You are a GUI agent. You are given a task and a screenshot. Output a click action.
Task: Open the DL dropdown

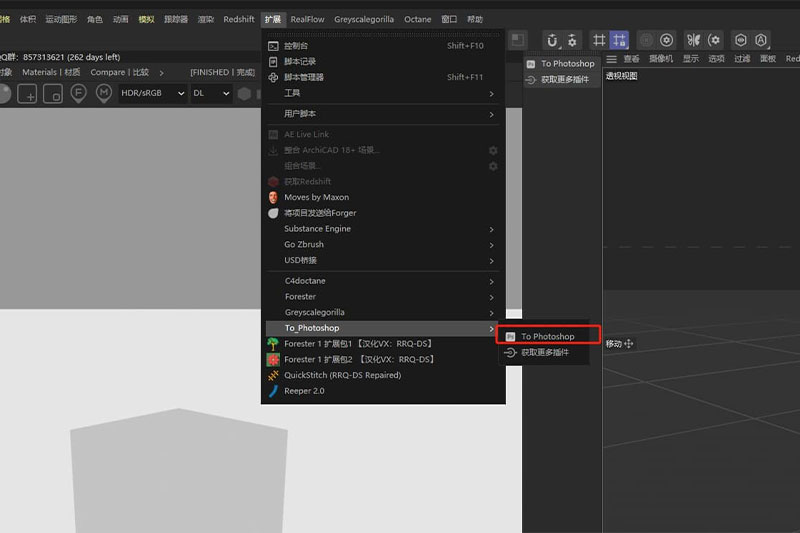coord(211,93)
